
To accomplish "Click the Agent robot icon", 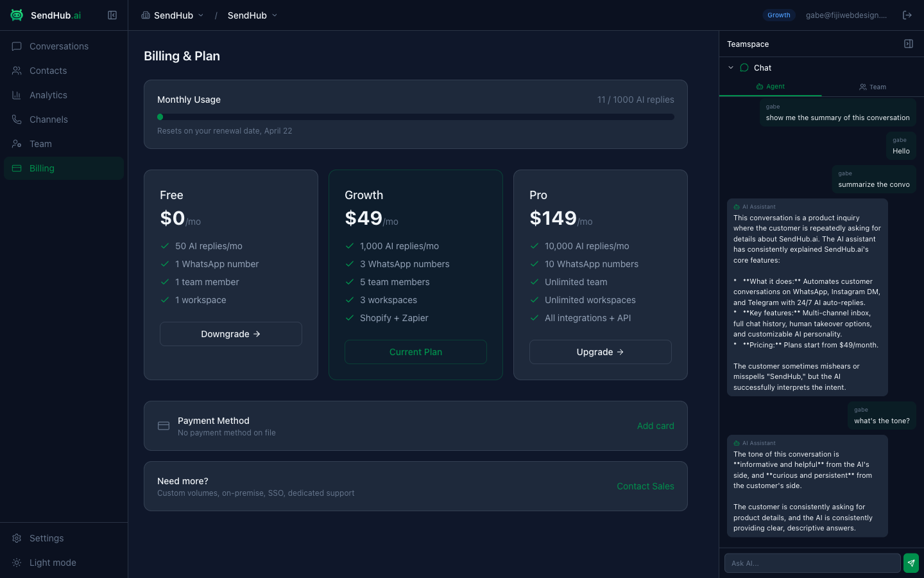I will click(x=760, y=87).
